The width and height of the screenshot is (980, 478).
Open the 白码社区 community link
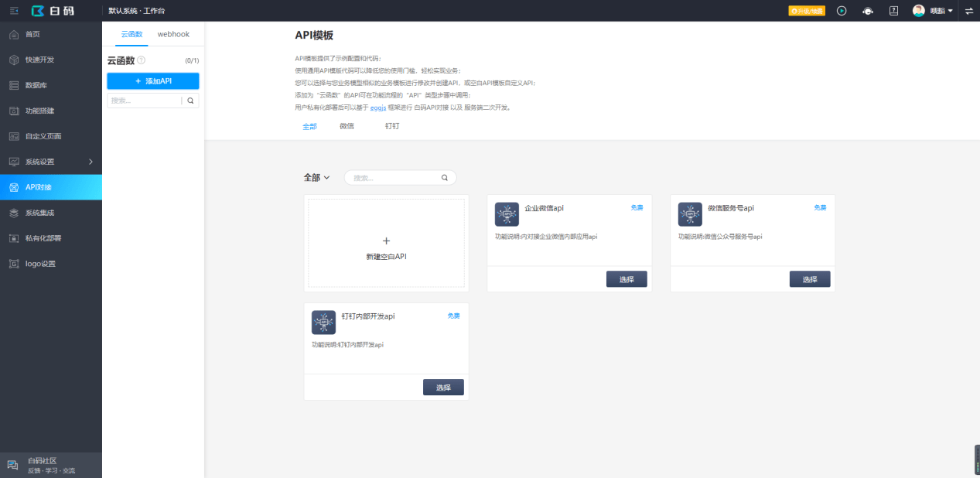pos(51,465)
